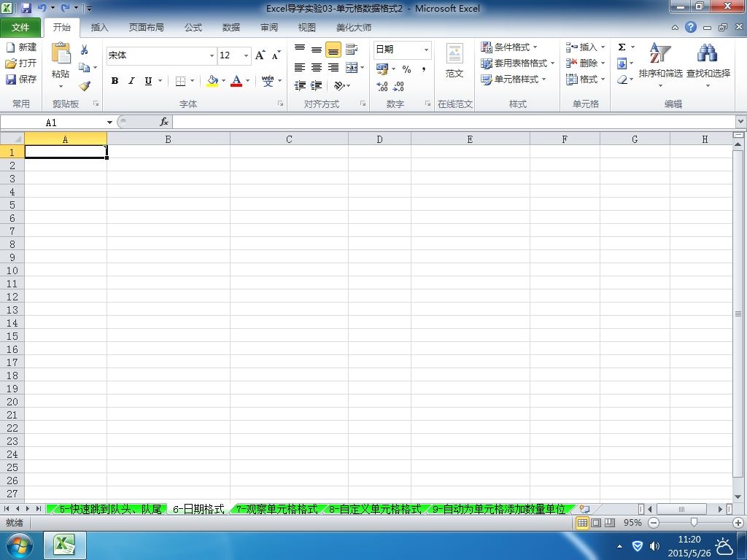Increase font size with large A icon
Image resolution: width=747 pixels, height=560 pixels.
click(x=260, y=55)
